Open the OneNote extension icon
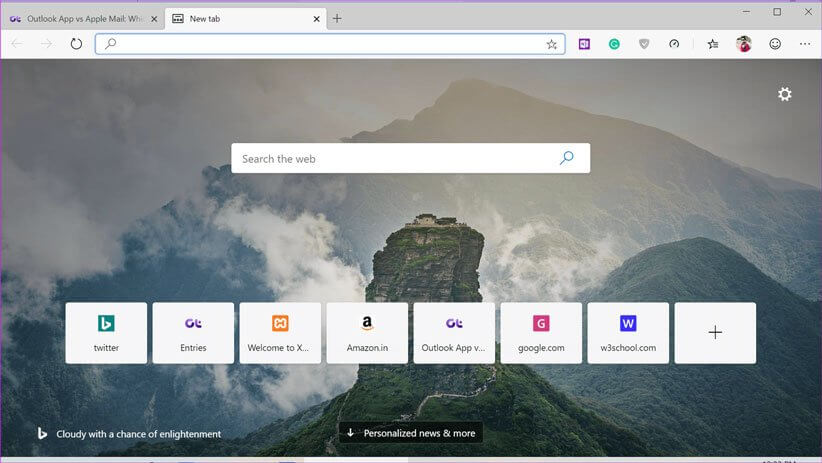The width and height of the screenshot is (822, 463). point(584,44)
